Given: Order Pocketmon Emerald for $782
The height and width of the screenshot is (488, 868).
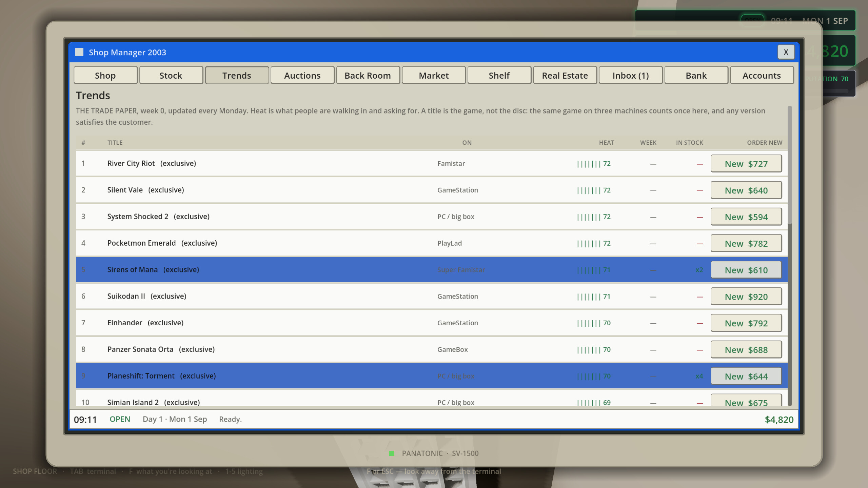Looking at the screenshot, I should (746, 243).
